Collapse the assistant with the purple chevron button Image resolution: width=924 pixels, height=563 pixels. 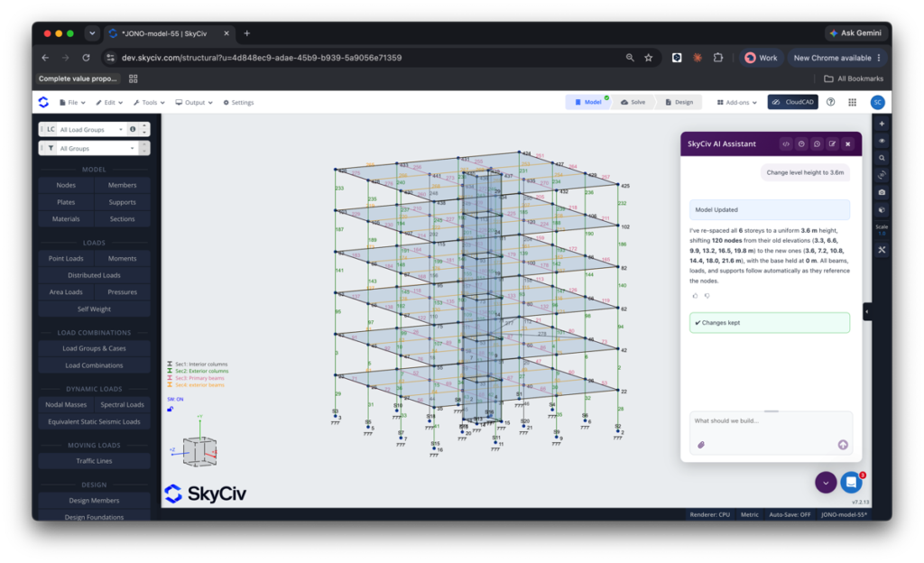coord(826,483)
